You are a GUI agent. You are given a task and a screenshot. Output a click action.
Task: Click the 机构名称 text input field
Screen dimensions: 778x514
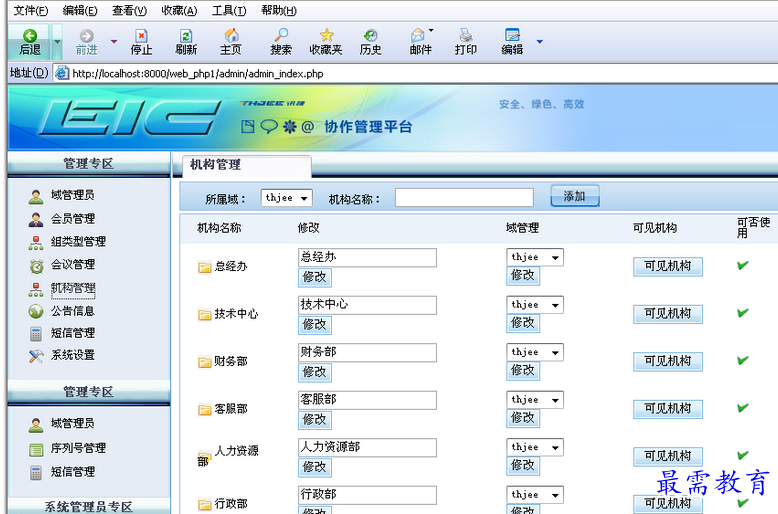pos(468,198)
